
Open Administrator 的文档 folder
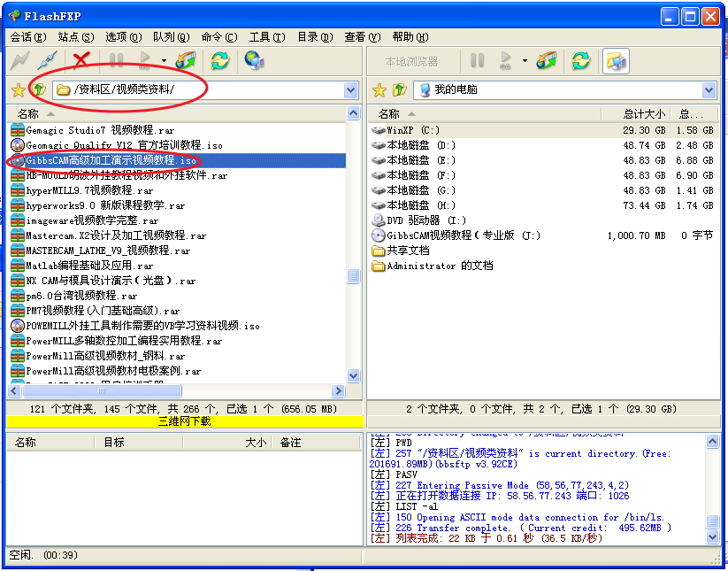[433, 266]
